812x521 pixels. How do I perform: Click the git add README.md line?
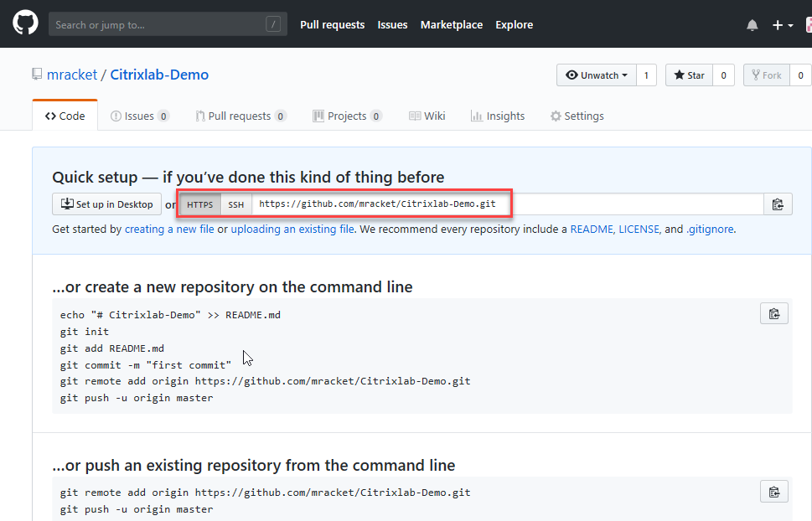pos(111,348)
